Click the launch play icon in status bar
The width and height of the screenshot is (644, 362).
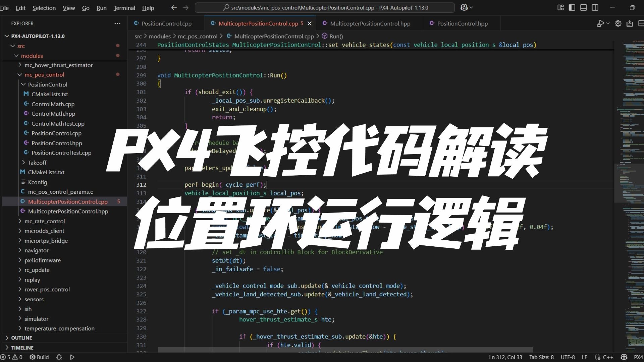(72, 357)
